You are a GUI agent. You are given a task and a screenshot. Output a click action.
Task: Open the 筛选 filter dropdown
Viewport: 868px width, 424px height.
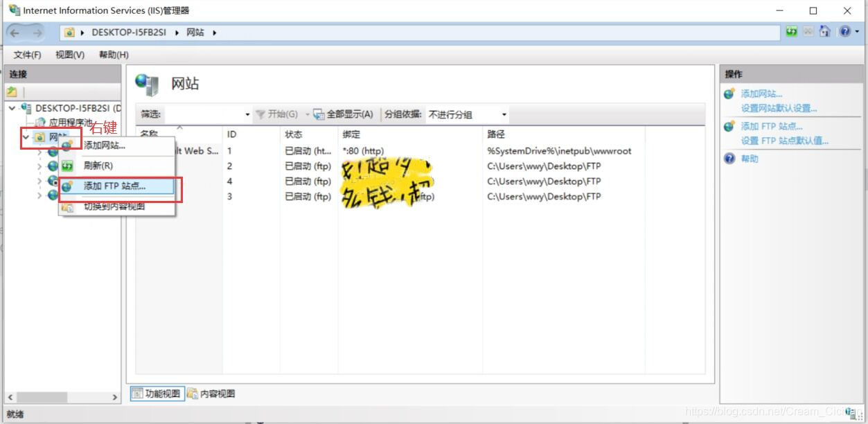247,114
